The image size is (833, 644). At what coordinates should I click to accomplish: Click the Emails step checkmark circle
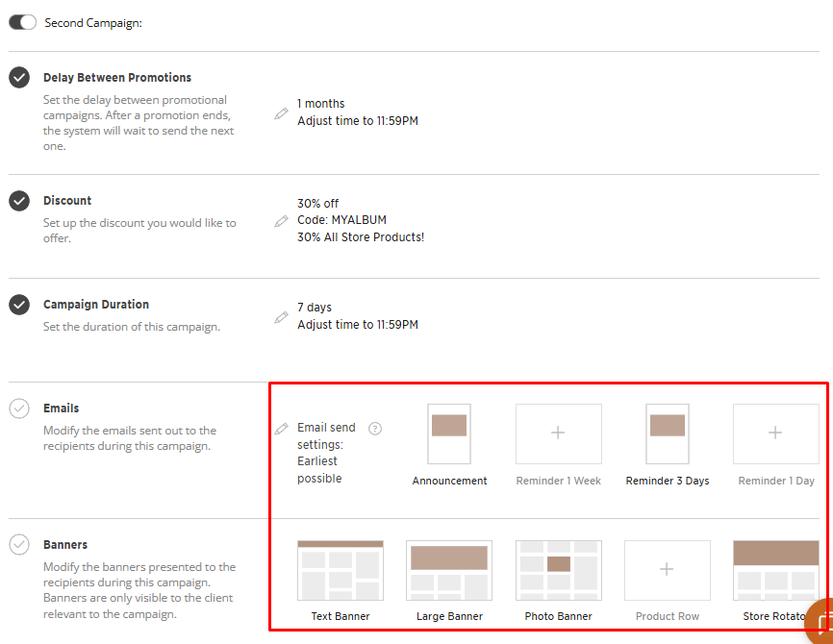pos(19,409)
